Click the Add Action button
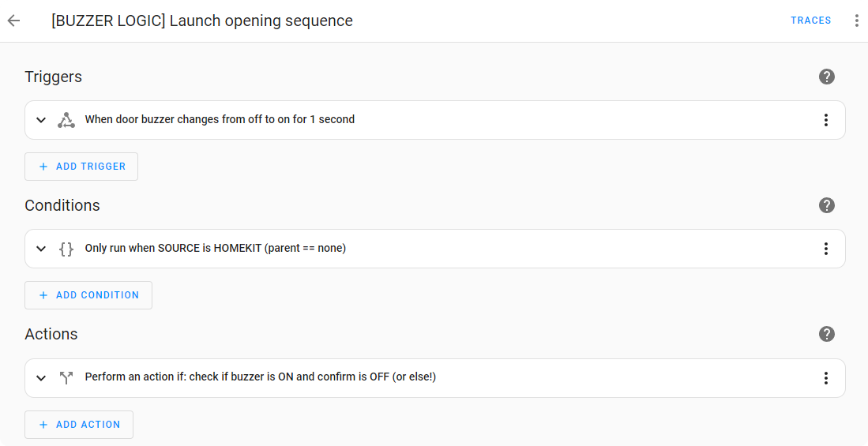Screen dimensions: 868x446 click(x=79, y=425)
